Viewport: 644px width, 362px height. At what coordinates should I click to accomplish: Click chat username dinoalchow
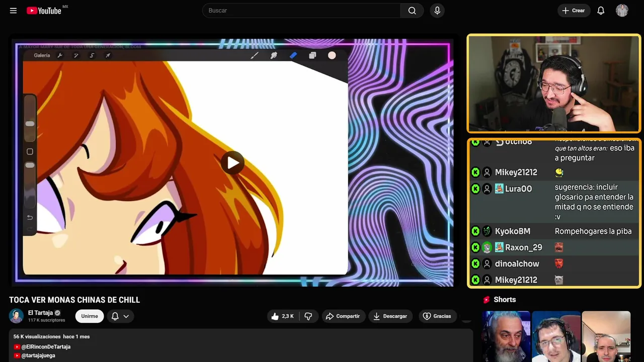pos(517,263)
